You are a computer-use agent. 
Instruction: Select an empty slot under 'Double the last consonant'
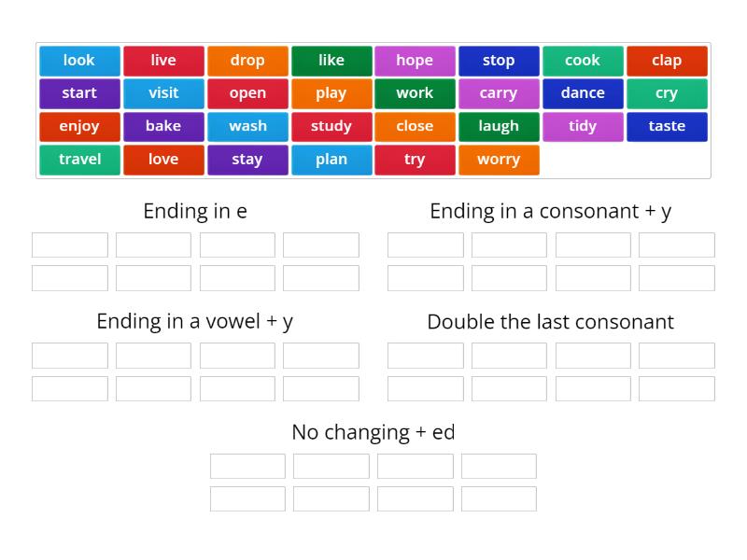[426, 355]
